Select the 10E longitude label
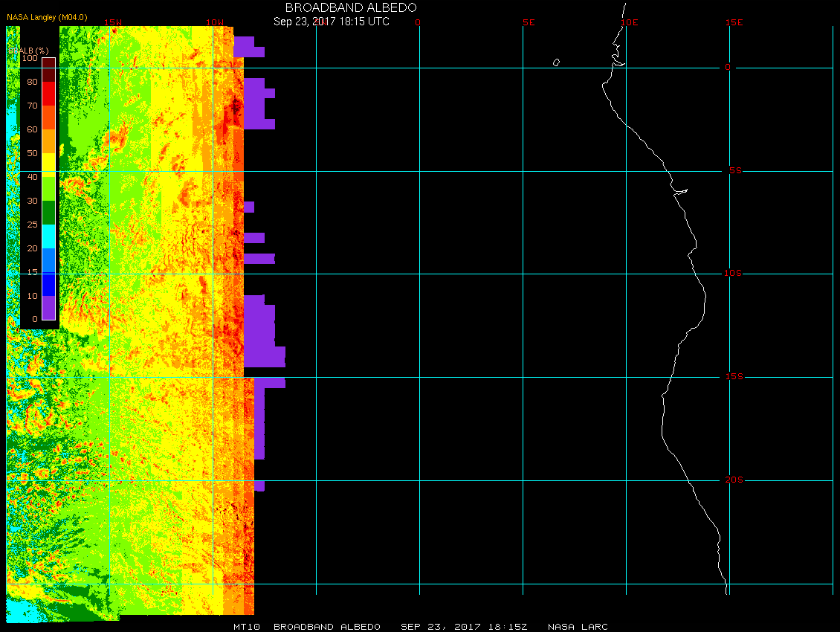 click(x=630, y=22)
